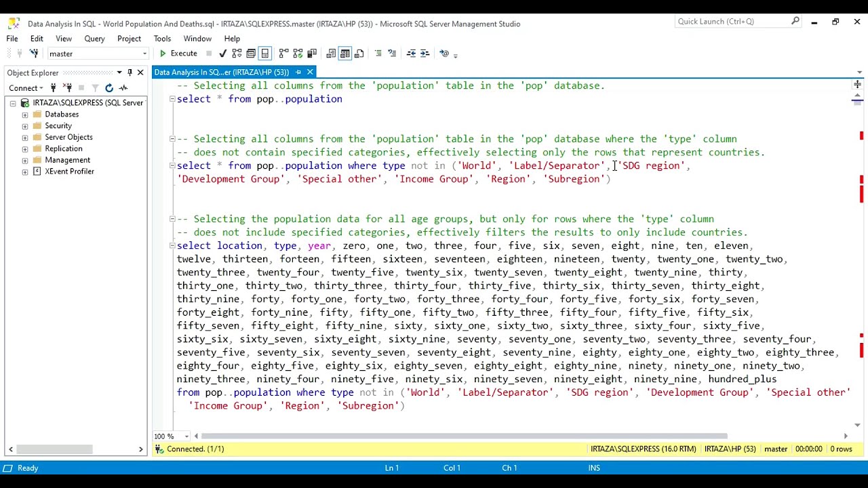Open the Window menu

(197, 39)
